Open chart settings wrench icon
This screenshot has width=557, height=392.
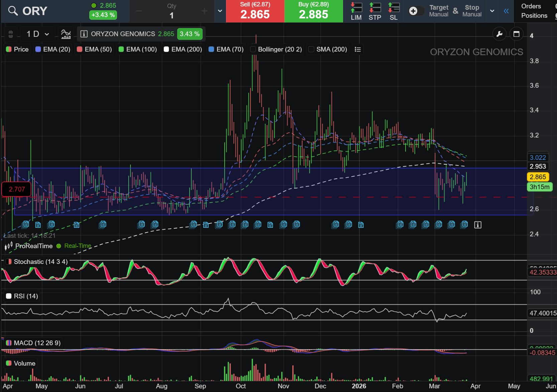click(x=499, y=34)
